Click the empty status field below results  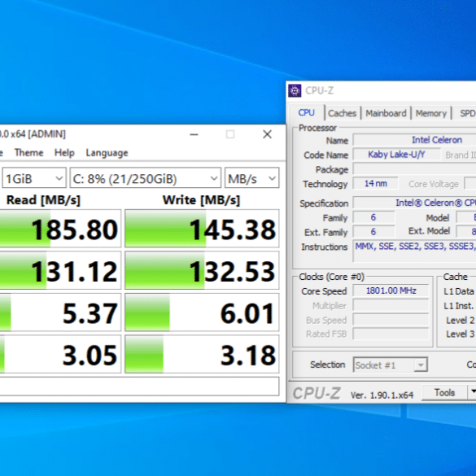pos(139,386)
